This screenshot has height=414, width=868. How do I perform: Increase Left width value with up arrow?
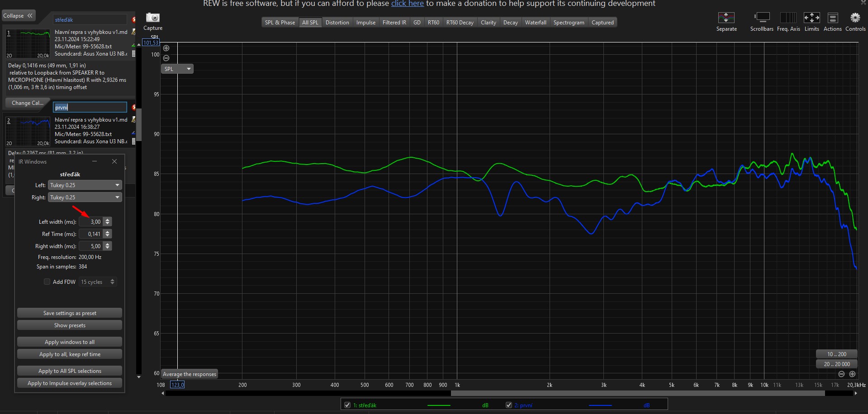point(107,220)
